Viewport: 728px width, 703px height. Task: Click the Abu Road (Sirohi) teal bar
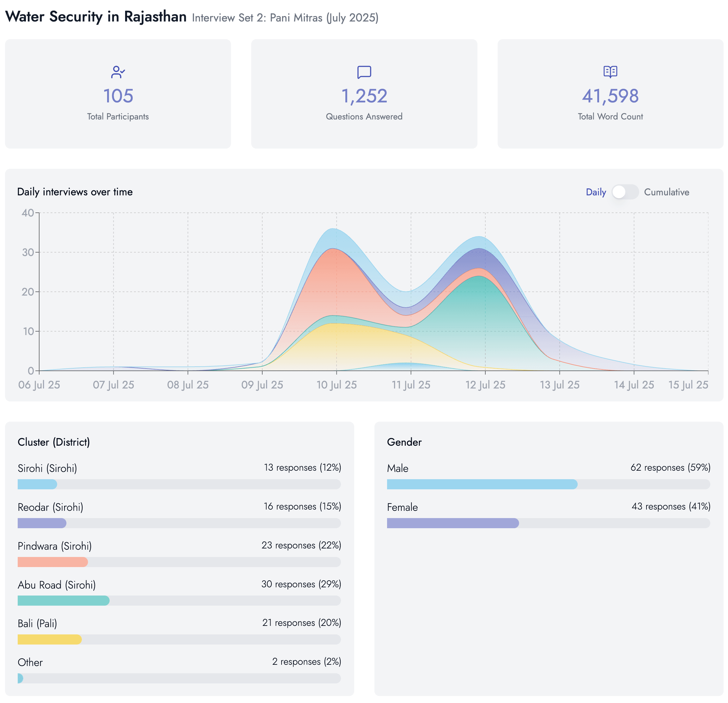tap(179, 601)
